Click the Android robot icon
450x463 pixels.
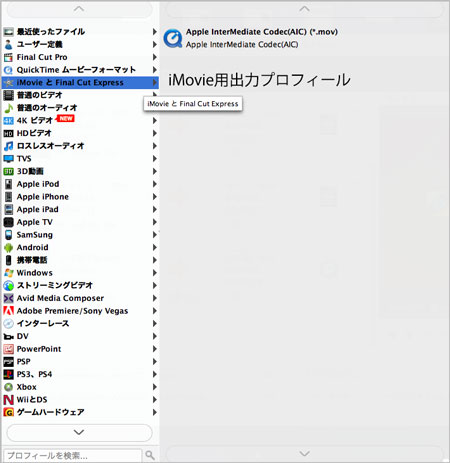click(8, 248)
